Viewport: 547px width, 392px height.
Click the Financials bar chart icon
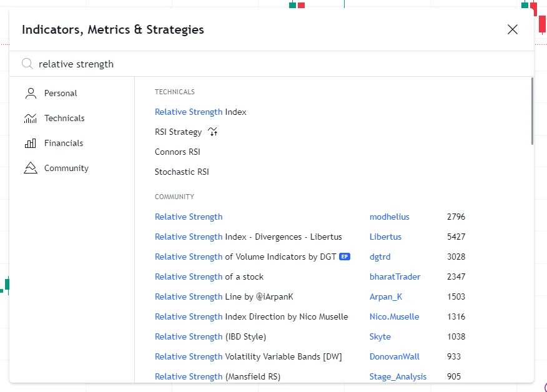(30, 144)
